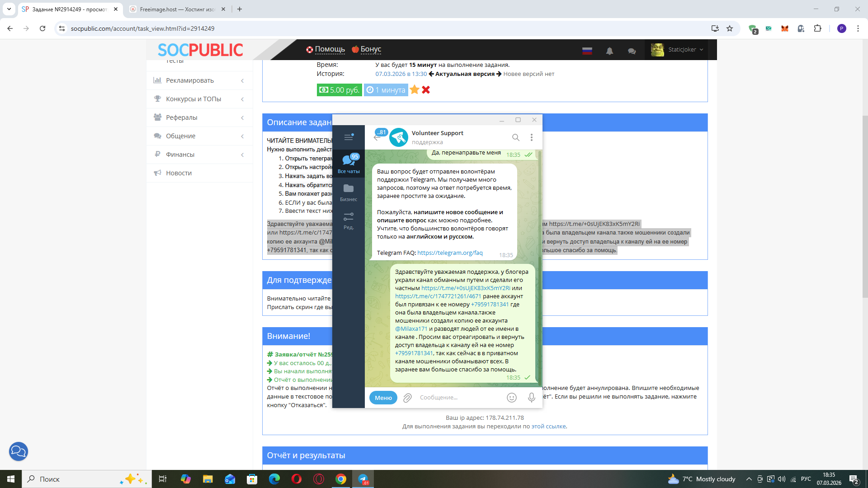Add task to favorites with the star icon
Image resolution: width=868 pixels, height=488 pixels.
click(x=415, y=90)
